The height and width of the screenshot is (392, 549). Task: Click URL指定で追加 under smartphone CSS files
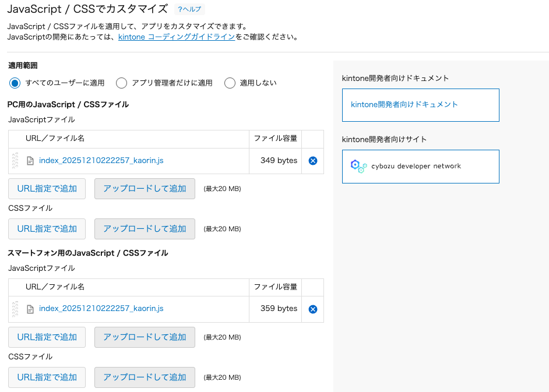[x=47, y=377]
